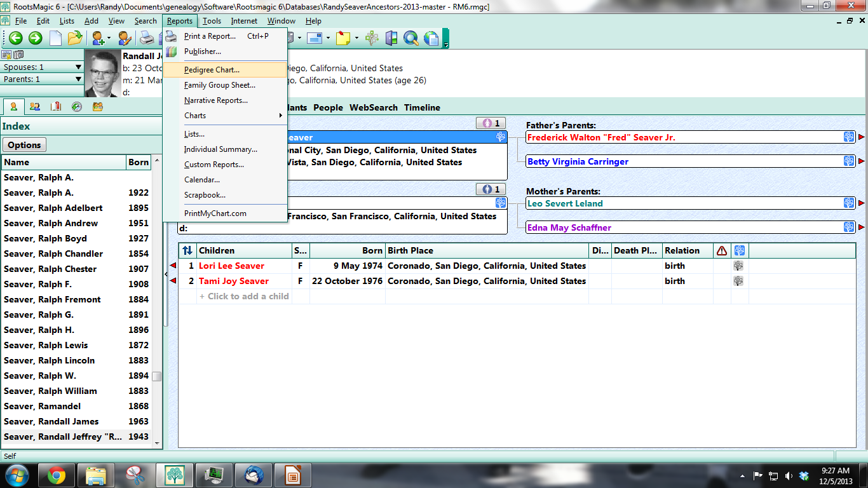Open the WebSearch compass icon in the view bar

click(x=76, y=107)
